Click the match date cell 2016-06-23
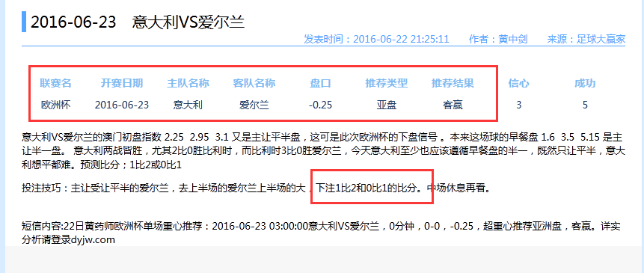Viewport: 644px width, 273px height. pyautogui.click(x=122, y=105)
